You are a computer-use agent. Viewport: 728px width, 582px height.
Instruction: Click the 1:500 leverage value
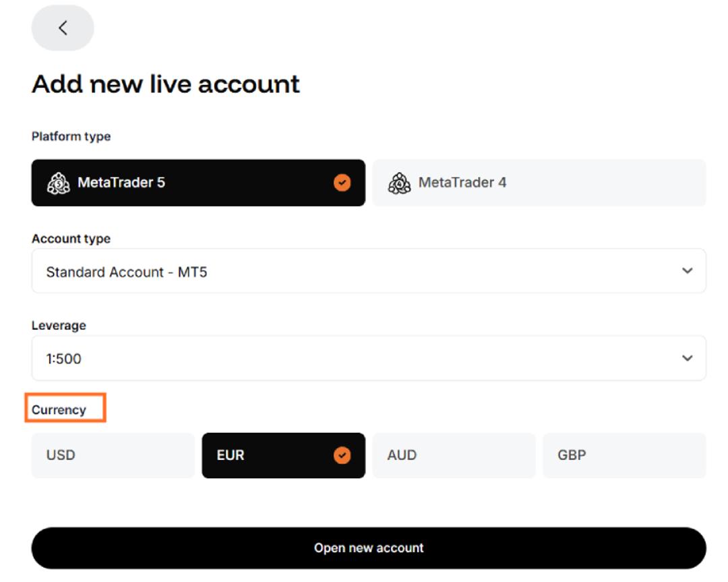tap(63, 359)
